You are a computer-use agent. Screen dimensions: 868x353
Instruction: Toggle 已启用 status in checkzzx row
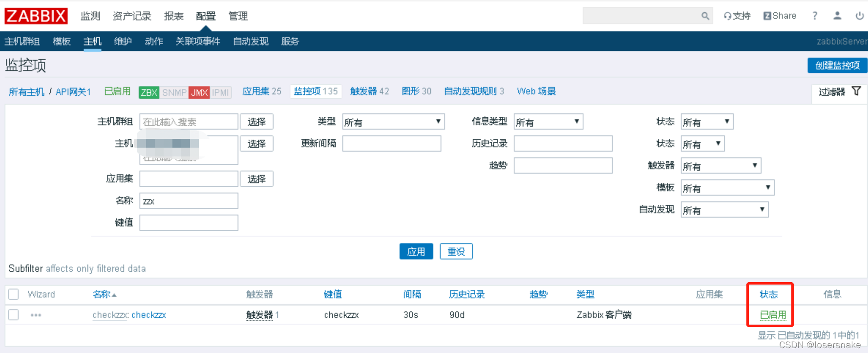[773, 315]
